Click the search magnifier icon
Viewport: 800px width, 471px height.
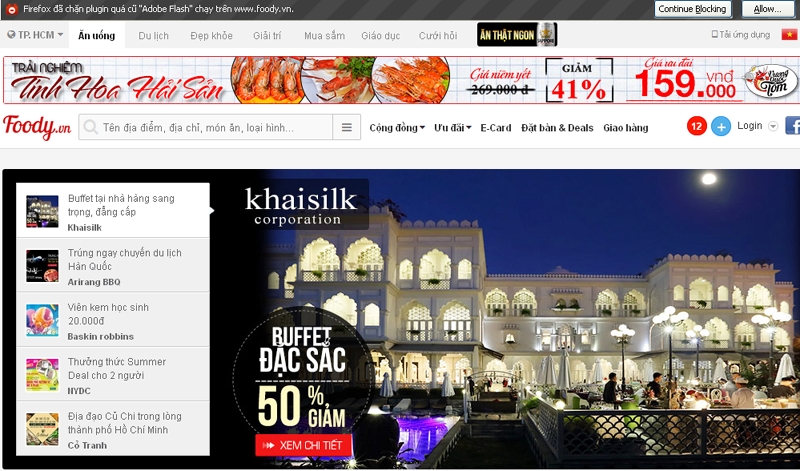[x=90, y=127]
